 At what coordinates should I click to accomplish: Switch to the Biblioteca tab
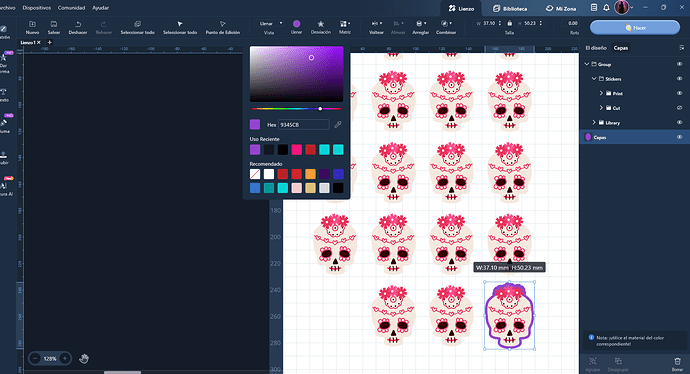[510, 8]
